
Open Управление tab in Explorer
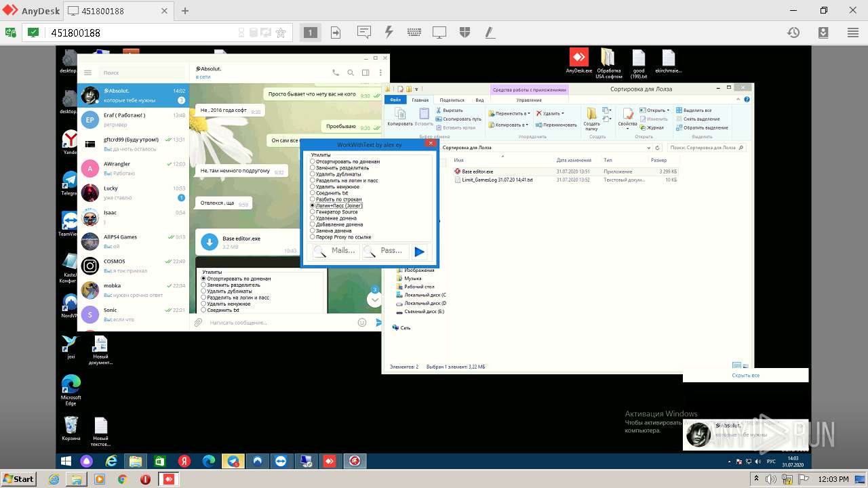coord(529,100)
